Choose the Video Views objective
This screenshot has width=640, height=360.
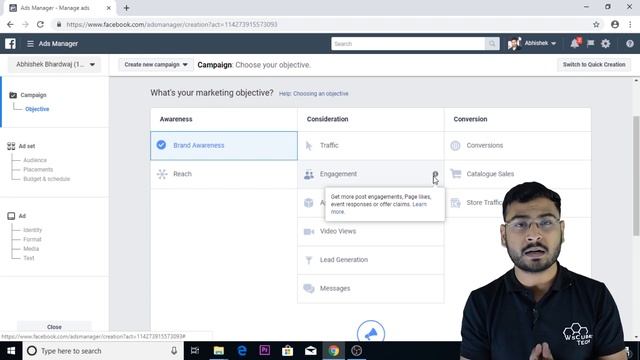pyautogui.click(x=371, y=231)
